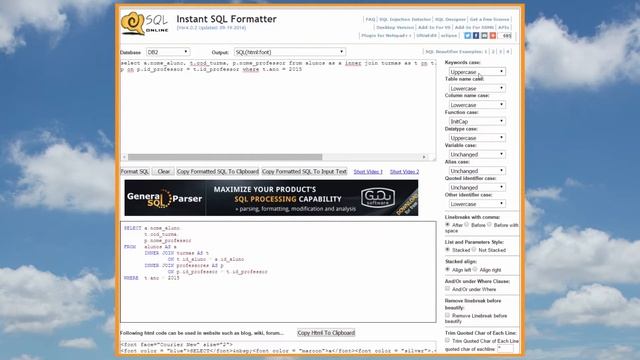Screen dimensions: 640x360
Task: Click Copy Formatted SQL To Clipboard
Action: [218, 171]
